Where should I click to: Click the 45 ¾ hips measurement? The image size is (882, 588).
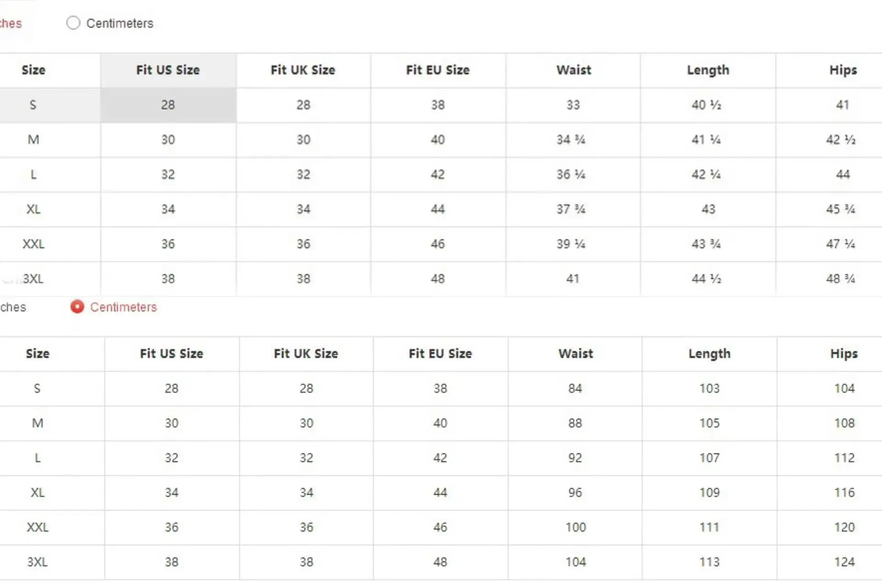click(x=841, y=209)
